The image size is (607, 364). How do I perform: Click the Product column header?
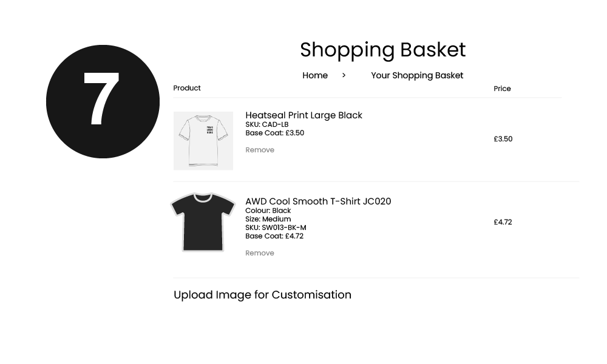[187, 88]
